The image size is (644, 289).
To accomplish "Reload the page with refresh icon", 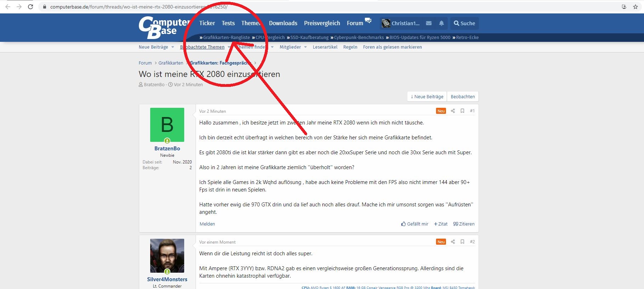I will coord(30,7).
